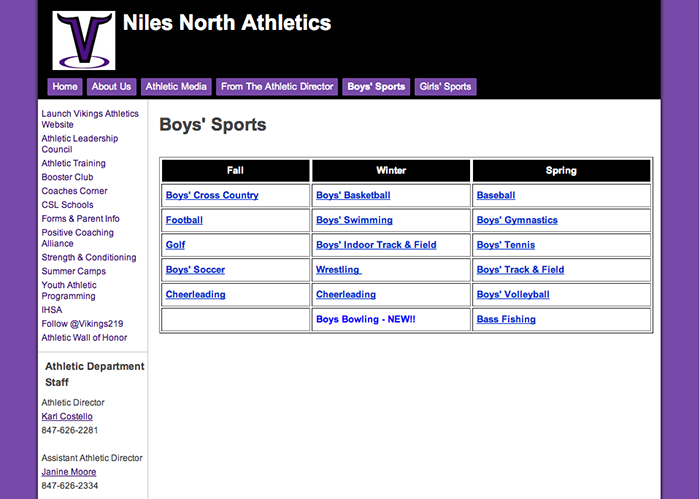Open Boys' Volleyball link
The height and width of the screenshot is (499, 700).
513,295
